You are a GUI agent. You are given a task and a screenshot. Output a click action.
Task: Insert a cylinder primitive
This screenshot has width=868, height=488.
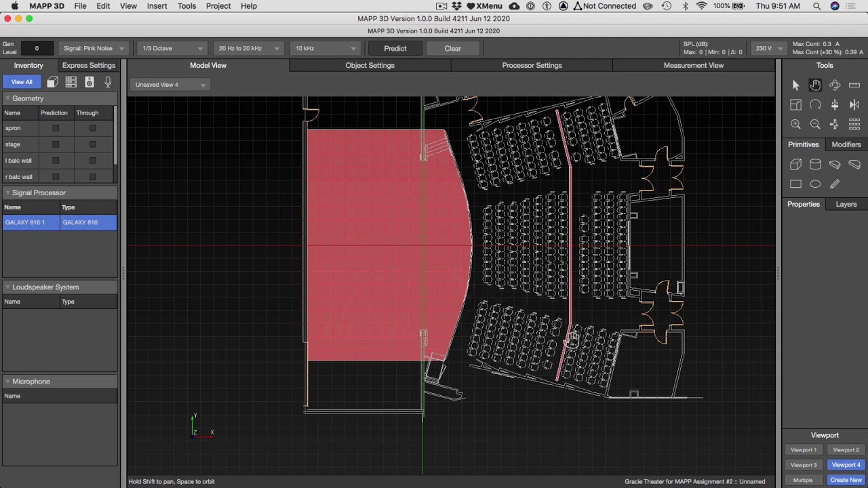click(x=815, y=164)
